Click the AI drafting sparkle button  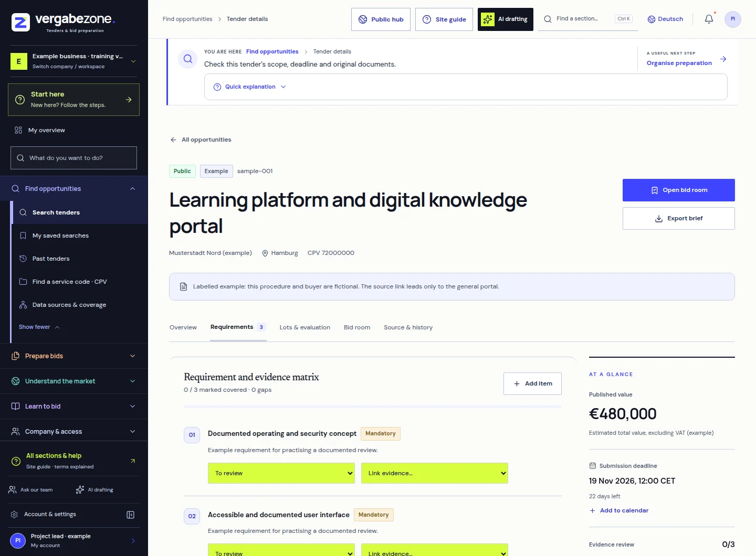506,19
